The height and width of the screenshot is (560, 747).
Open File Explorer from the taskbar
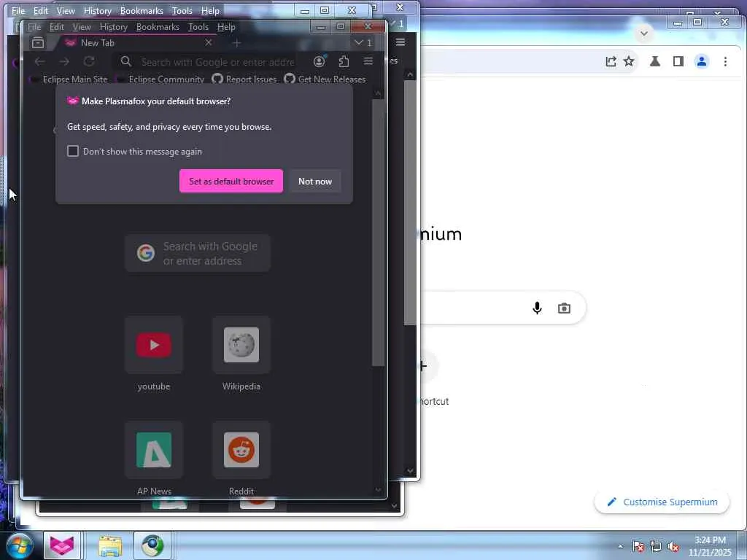tap(110, 545)
